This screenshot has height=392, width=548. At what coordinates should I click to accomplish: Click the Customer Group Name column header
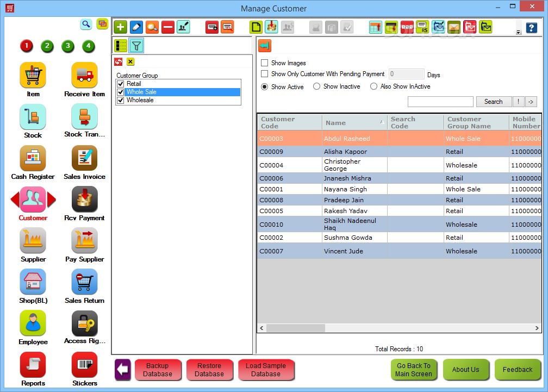[476, 123]
